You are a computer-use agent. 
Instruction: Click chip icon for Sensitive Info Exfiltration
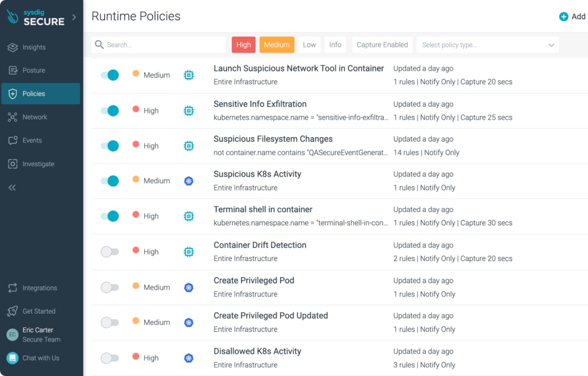pyautogui.click(x=189, y=111)
